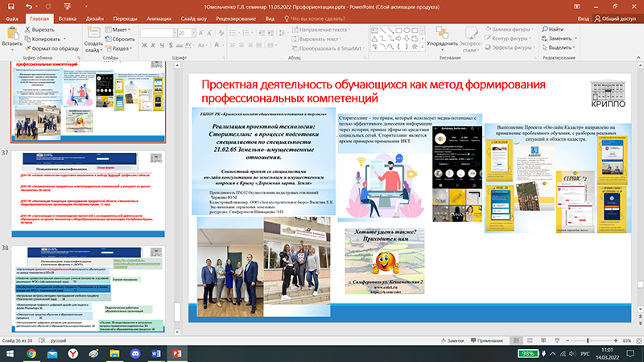This screenshot has height=362, width=644.
Task: Select the star shape in shapes gallery
Action: (x=415, y=47)
